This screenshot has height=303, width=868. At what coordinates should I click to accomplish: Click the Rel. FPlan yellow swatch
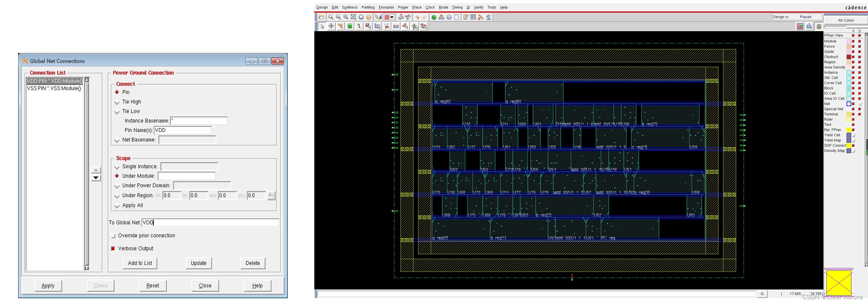point(849,130)
